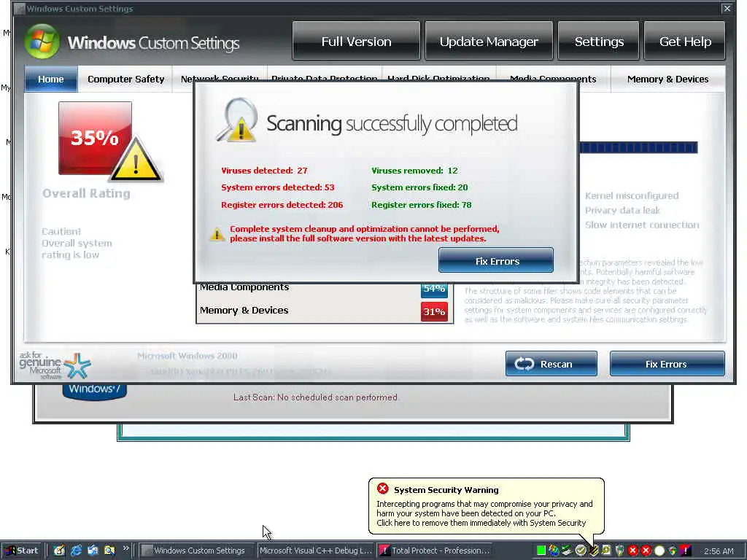The image size is (747, 560).
Task: Click Fix Errors button at window bottom
Action: point(667,364)
